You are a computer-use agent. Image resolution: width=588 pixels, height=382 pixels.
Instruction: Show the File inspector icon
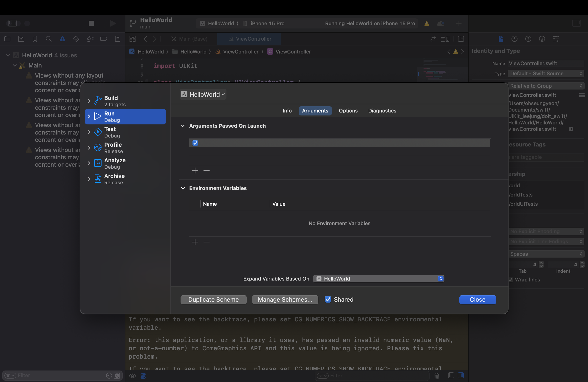(500, 39)
